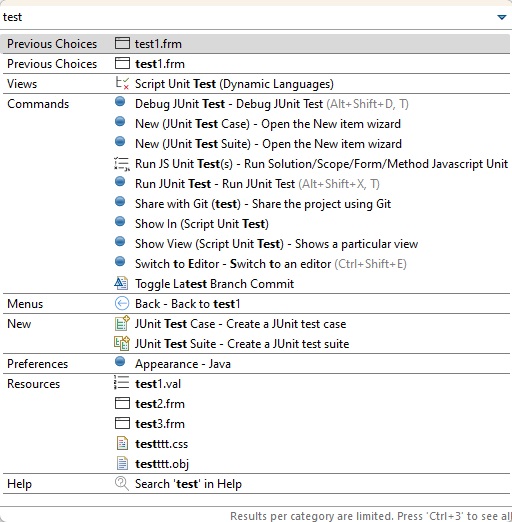Choose New (JUnit Test Case) command
The width and height of the screenshot is (512, 522).
click(x=268, y=124)
